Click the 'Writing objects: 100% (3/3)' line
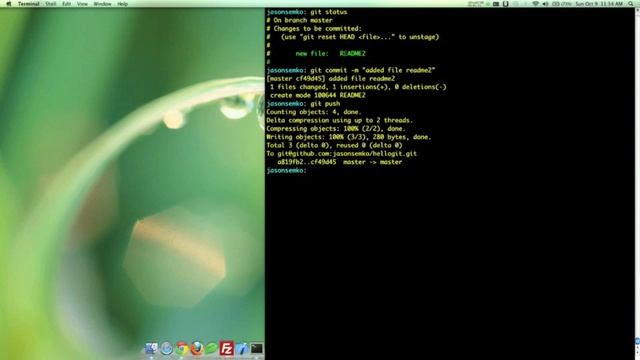The image size is (640, 360). coord(349,137)
